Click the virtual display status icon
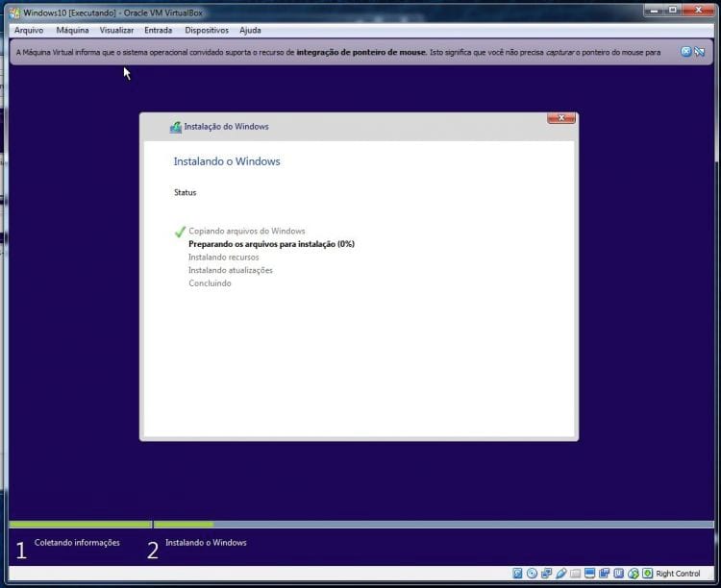 tap(589, 574)
